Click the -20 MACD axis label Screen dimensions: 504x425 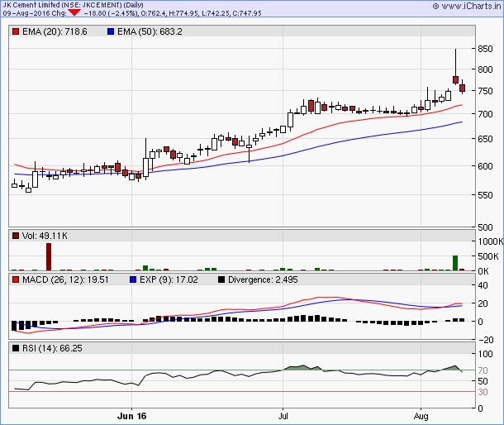485,340
